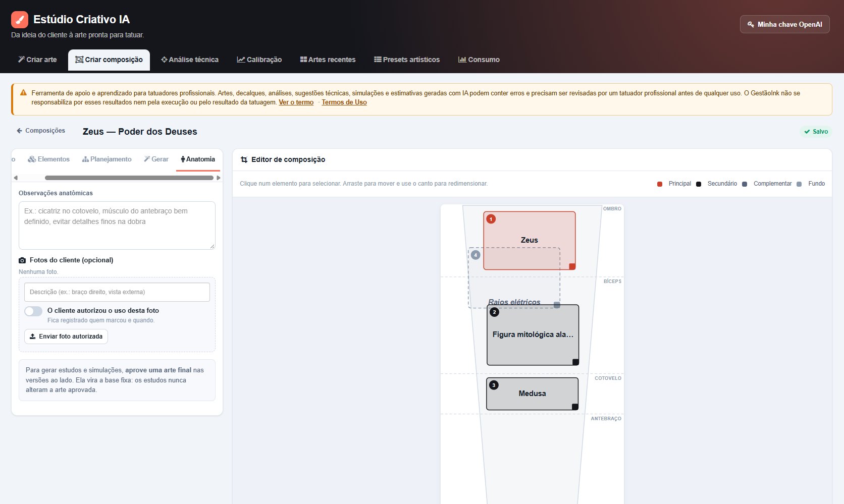Click the left arrow of the tab scrollbar
This screenshot has width=844, height=504.
tap(16, 178)
